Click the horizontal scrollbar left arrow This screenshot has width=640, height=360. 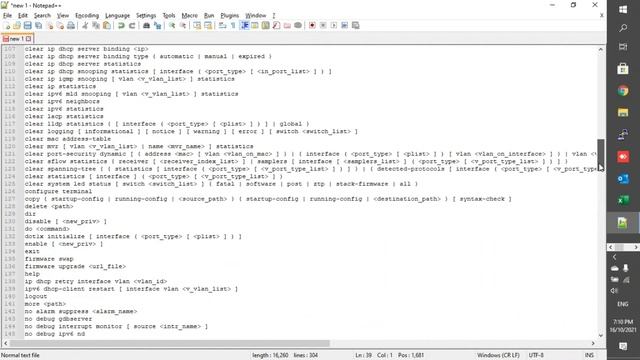(x=5, y=343)
